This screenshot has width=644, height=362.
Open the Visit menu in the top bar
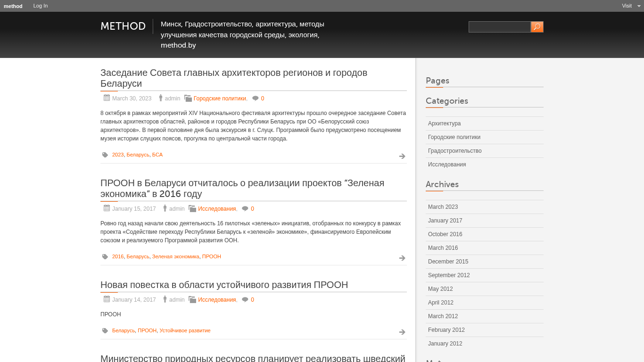627,6
